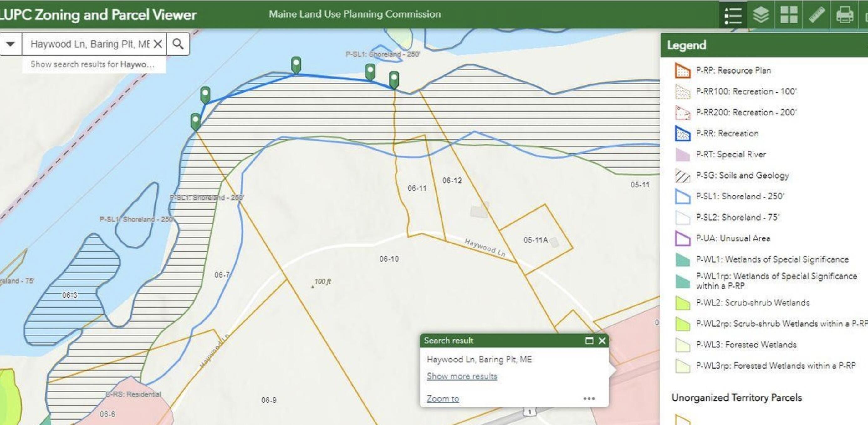Click the Show more results link
This screenshot has height=425, width=868.
(x=462, y=376)
